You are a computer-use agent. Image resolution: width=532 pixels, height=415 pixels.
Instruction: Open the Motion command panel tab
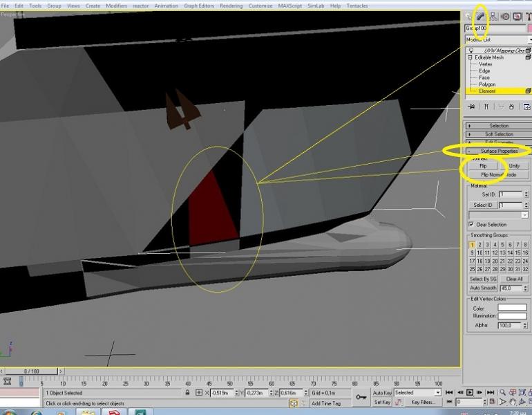coord(505,17)
